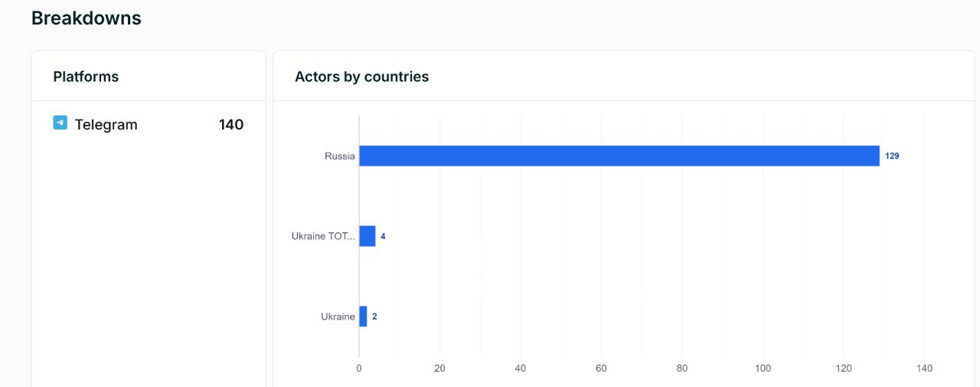Click the value label 2 beside the bar
Image resolution: width=980 pixels, height=387 pixels.
click(374, 316)
